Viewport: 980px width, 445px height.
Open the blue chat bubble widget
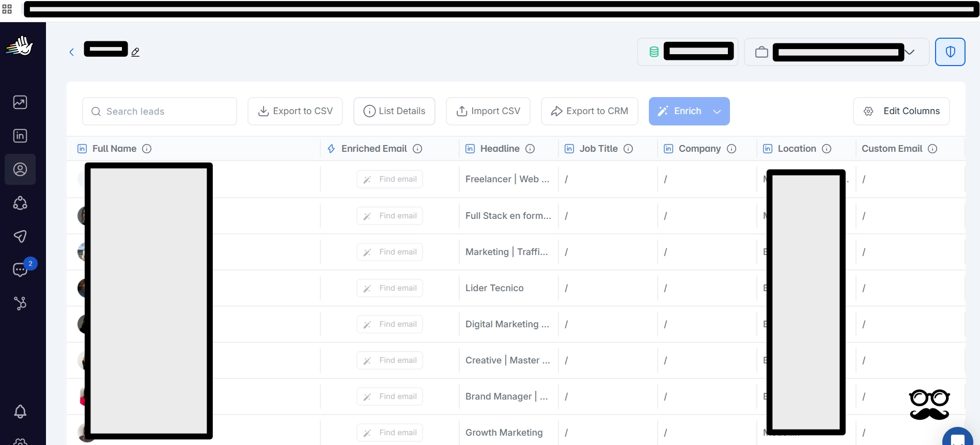(x=958, y=438)
